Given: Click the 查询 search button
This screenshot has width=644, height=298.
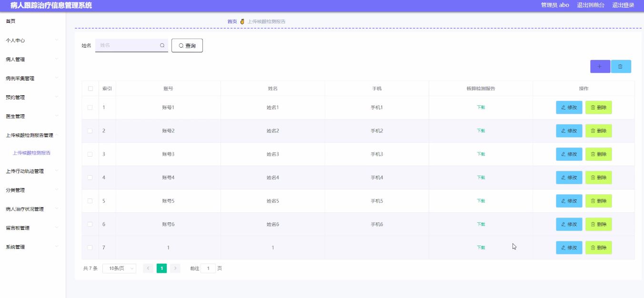Looking at the screenshot, I should pos(187,46).
